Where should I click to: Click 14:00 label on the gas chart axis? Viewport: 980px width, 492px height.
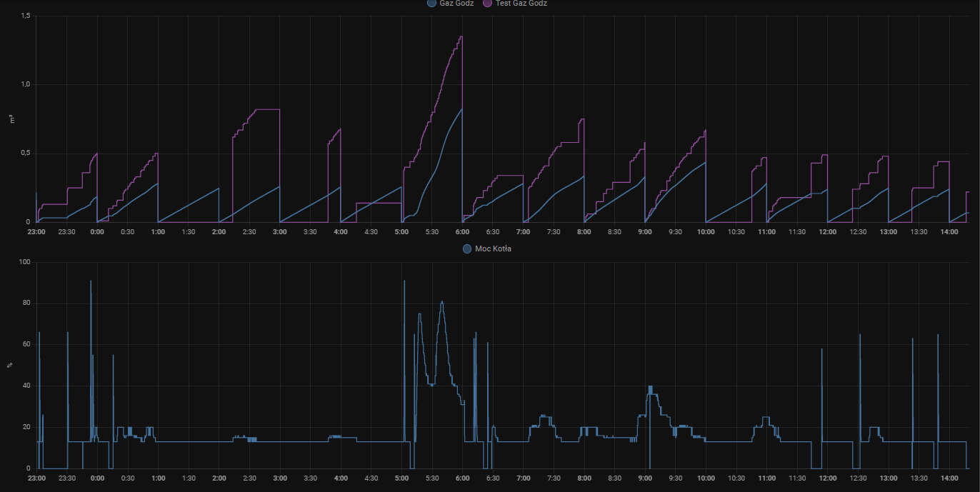click(x=949, y=231)
